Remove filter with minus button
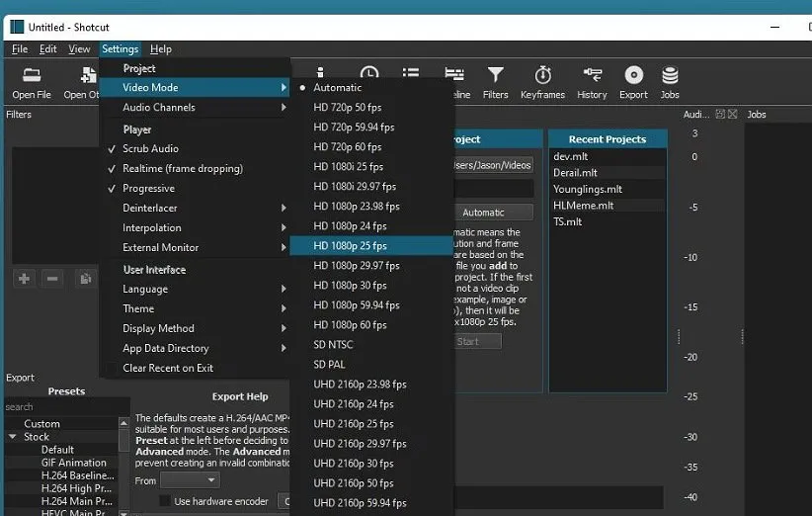 (52, 279)
